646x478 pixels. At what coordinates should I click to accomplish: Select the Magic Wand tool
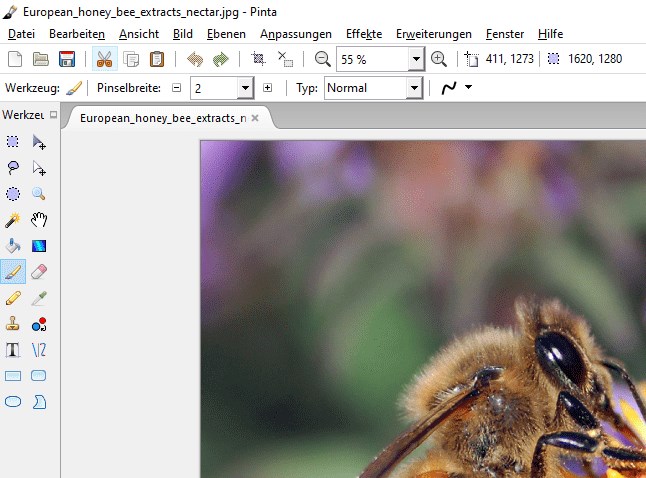13,220
